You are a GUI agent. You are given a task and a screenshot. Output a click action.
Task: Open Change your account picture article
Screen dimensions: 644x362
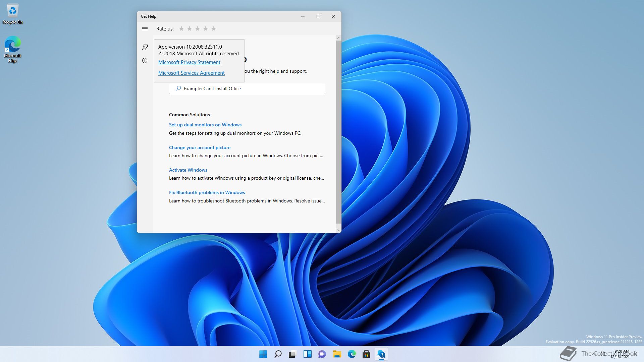[x=200, y=147]
